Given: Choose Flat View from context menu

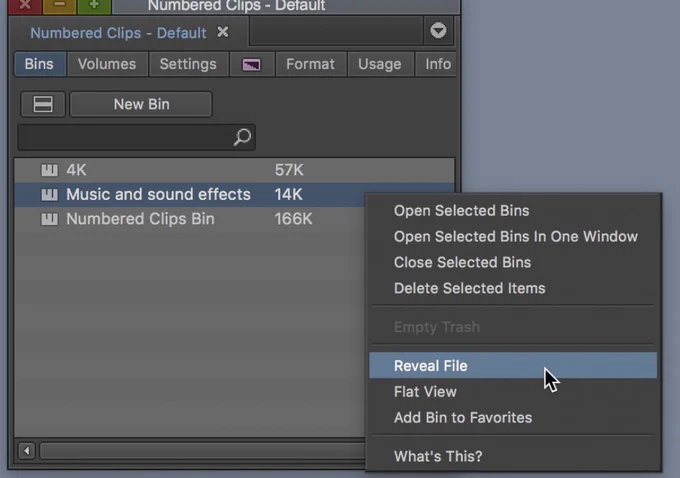Looking at the screenshot, I should [513, 392].
